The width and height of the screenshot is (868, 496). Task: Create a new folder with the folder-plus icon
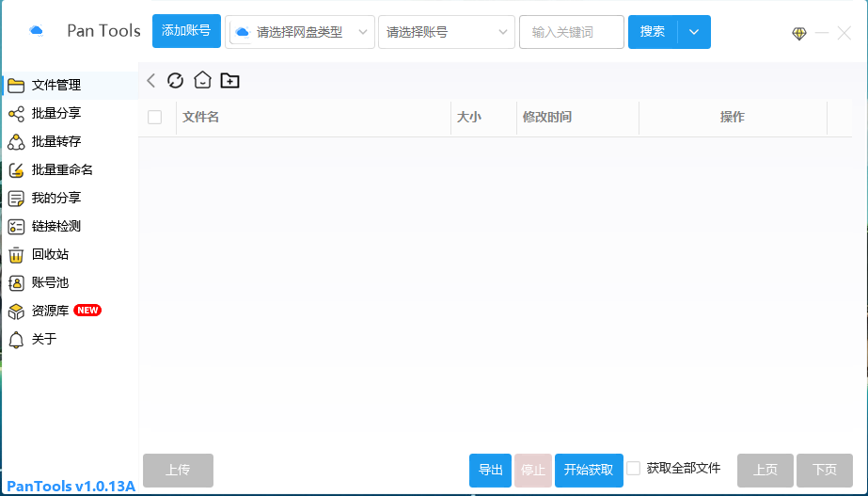[229, 81]
